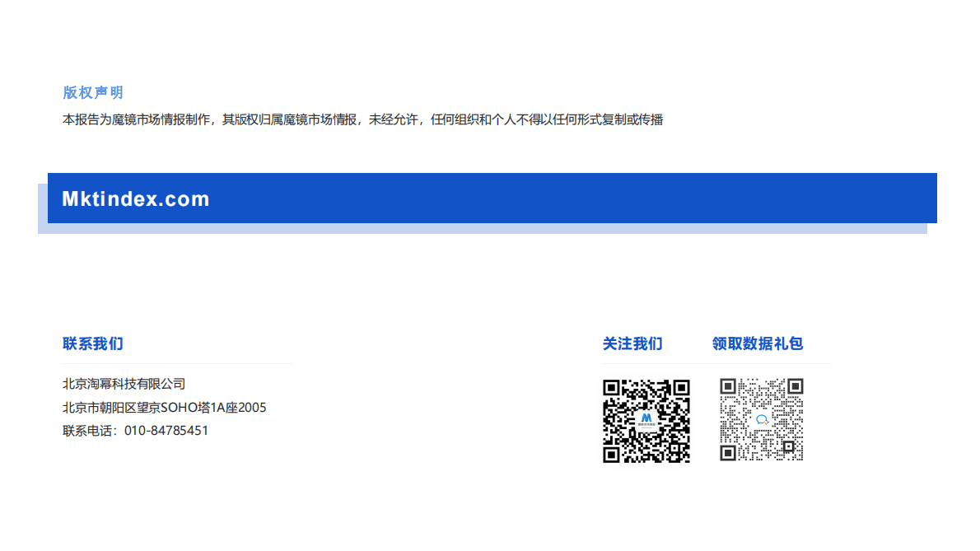Image resolution: width=980 pixels, height=551 pixels.
Task: Click the chat bubble icon inside right QR code
Action: click(x=761, y=419)
